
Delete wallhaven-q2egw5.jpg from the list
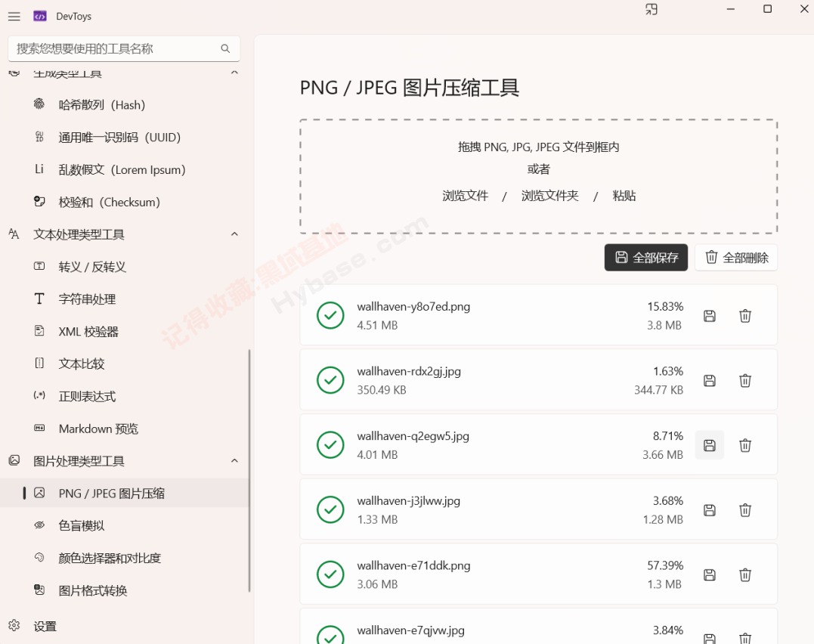745,445
